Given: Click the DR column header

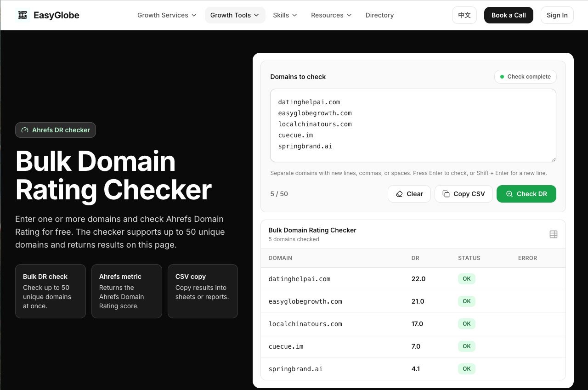Looking at the screenshot, I should pyautogui.click(x=415, y=258).
